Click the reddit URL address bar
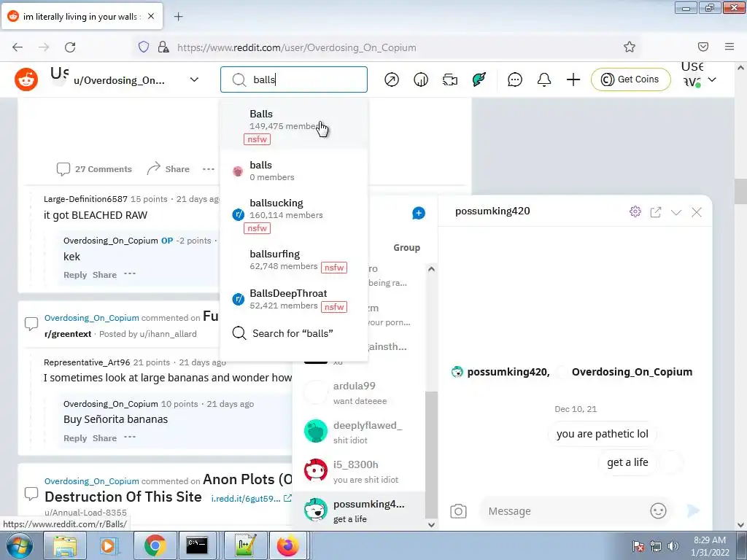747x560 pixels. 296,47
